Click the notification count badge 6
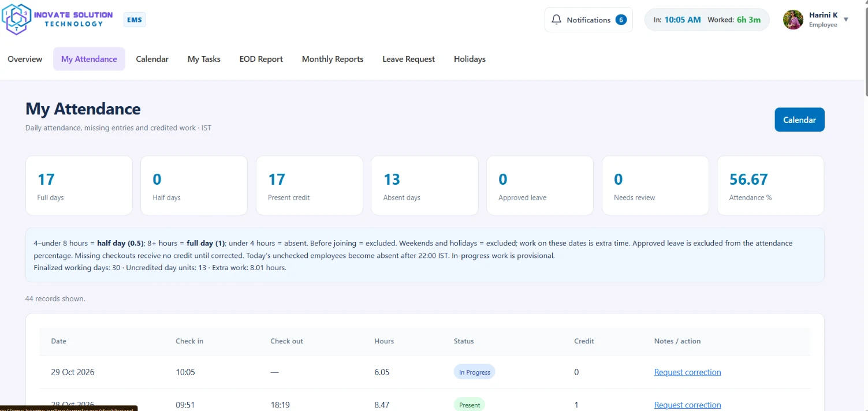This screenshot has height=411, width=868. 621,20
